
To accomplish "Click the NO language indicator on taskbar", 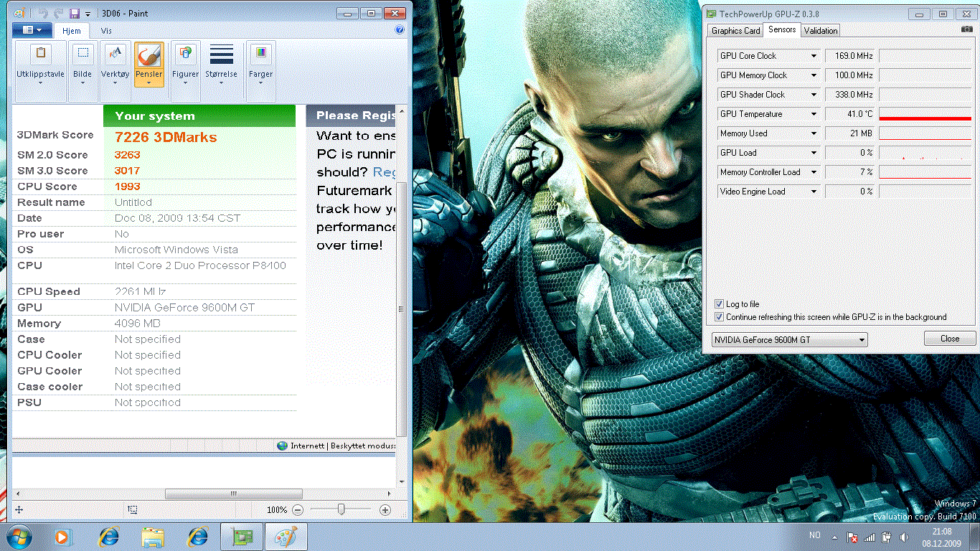I will [814, 535].
